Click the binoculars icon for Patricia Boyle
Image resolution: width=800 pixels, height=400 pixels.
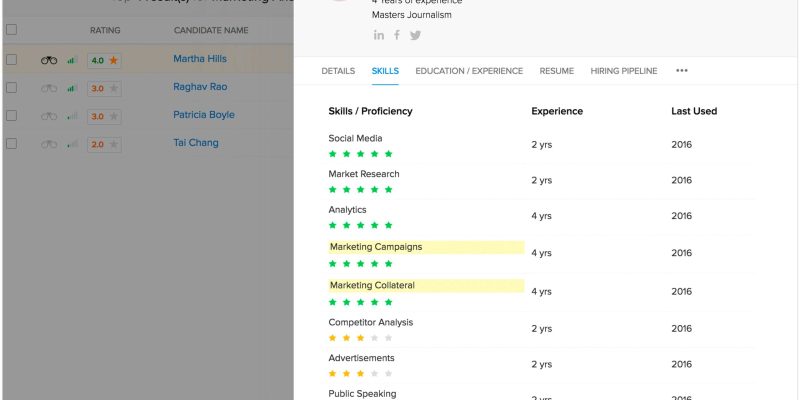click(x=49, y=116)
